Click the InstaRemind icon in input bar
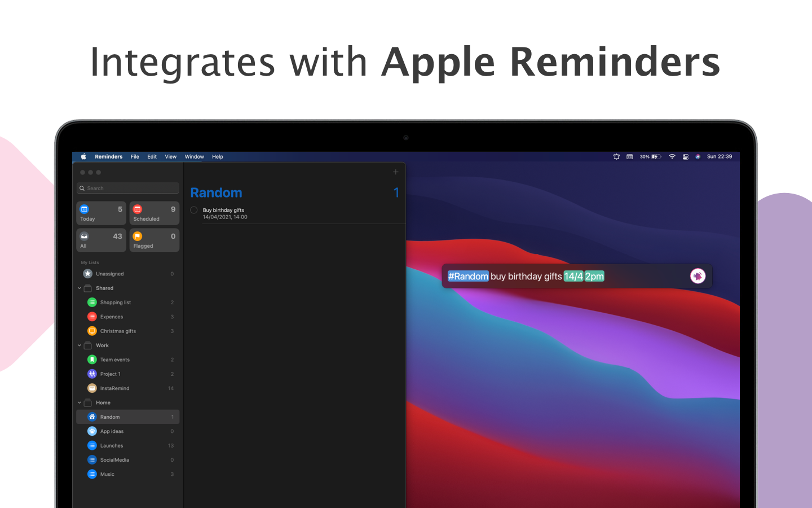Viewport: 812px width, 508px height. coord(698,276)
